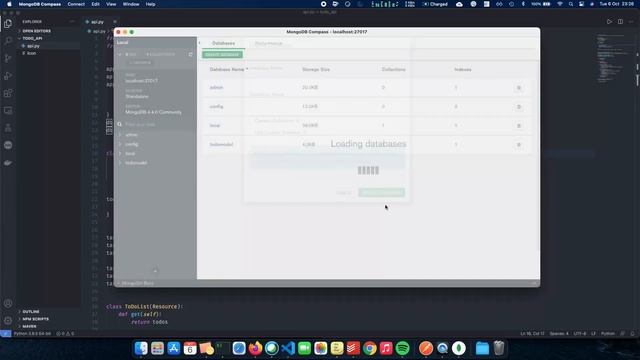
Task: Click the Storage Size column header
Action: pyautogui.click(x=316, y=69)
